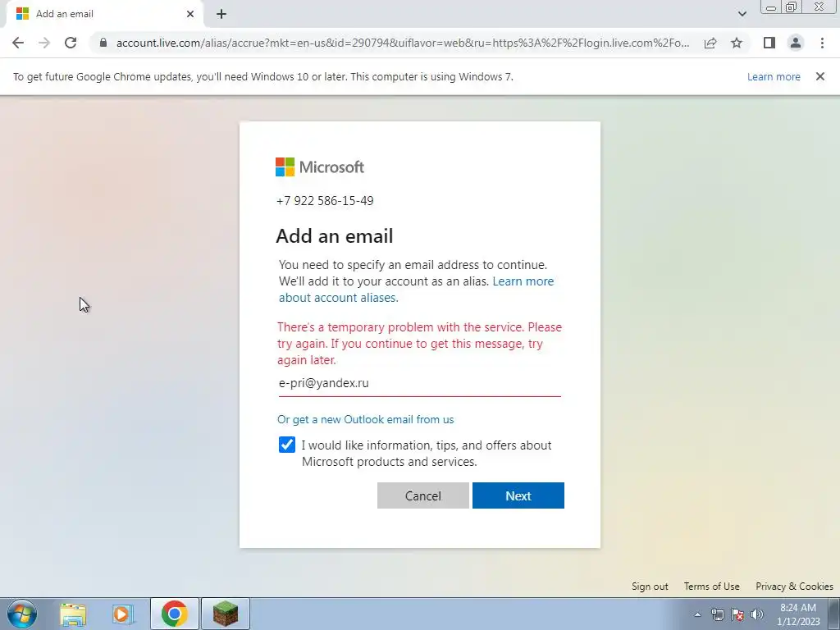Click the Sign out link
The height and width of the screenshot is (630, 840).
(x=650, y=586)
